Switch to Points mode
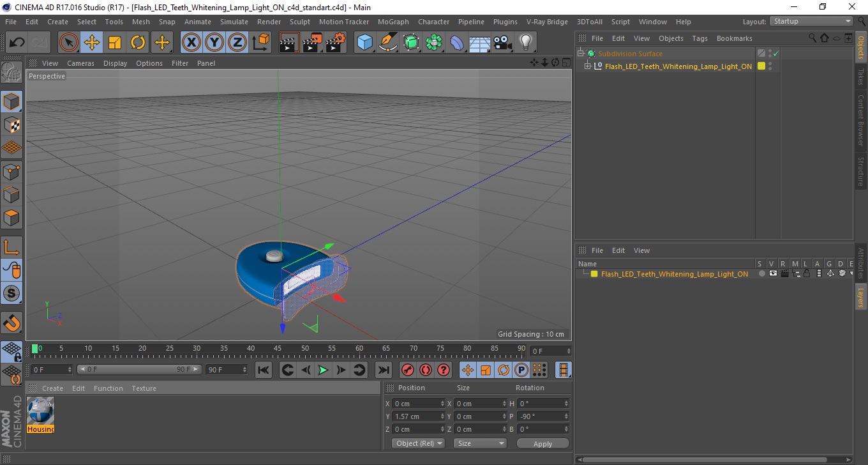868x465 pixels. point(11,171)
